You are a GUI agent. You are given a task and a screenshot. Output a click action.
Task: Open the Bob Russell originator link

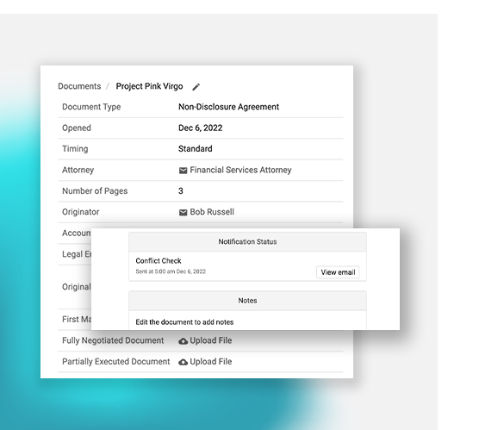(212, 212)
